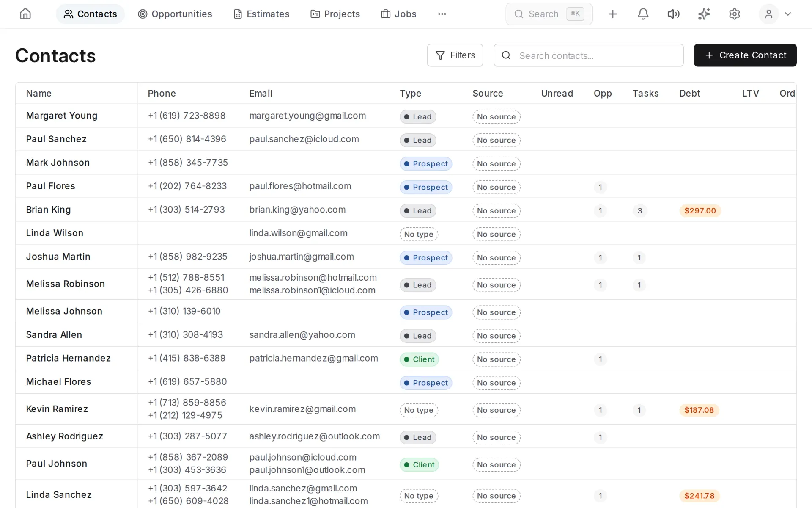Focus the Search contacts field
The image size is (812, 508).
pyautogui.click(x=588, y=55)
